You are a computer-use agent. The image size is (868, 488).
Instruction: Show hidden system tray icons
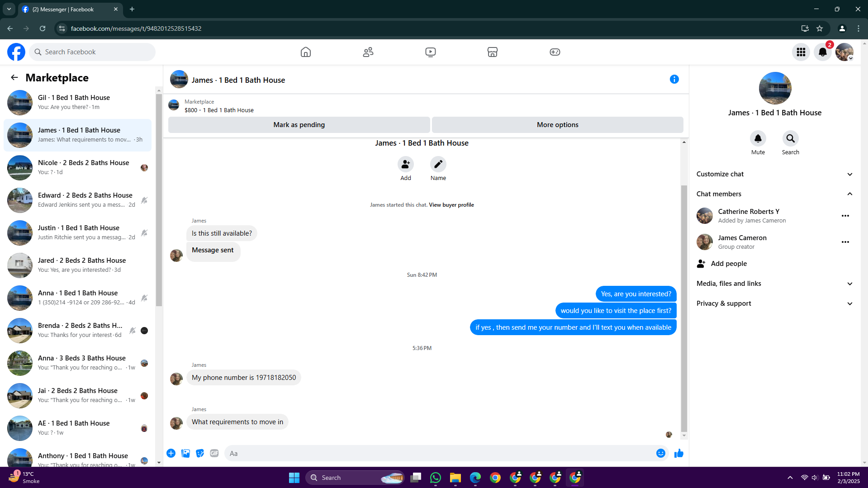(790, 478)
